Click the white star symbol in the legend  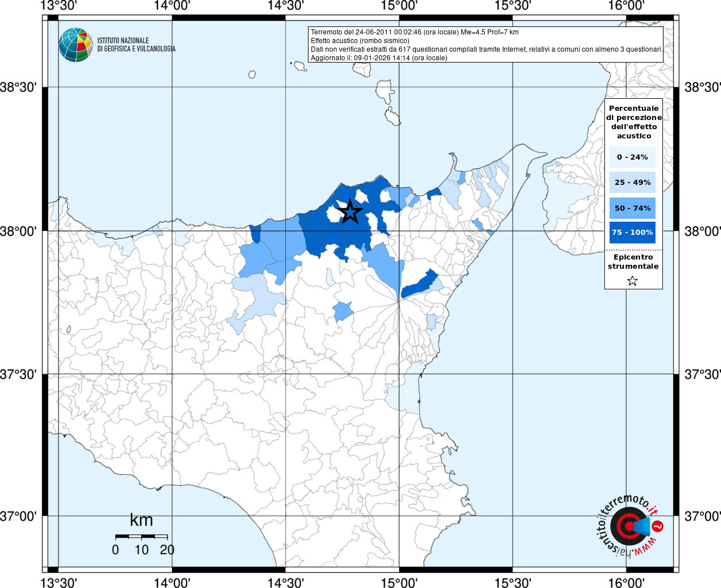point(633,281)
